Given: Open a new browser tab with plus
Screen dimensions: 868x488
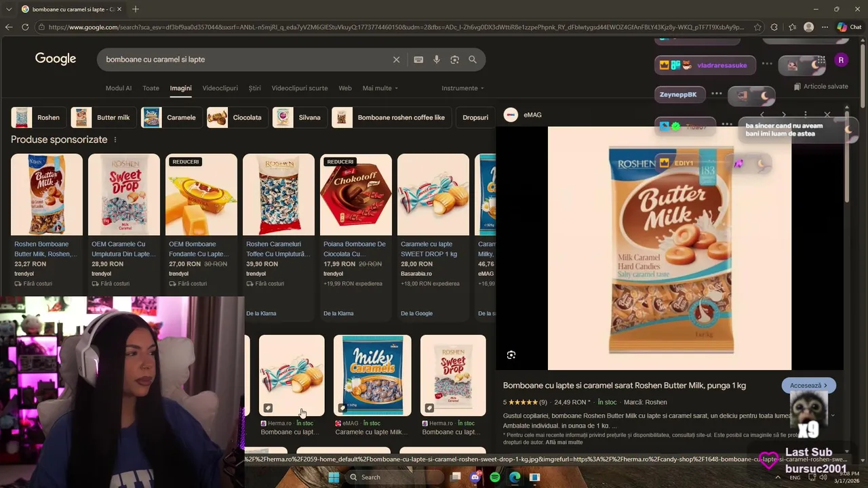Looking at the screenshot, I should pos(136,9).
